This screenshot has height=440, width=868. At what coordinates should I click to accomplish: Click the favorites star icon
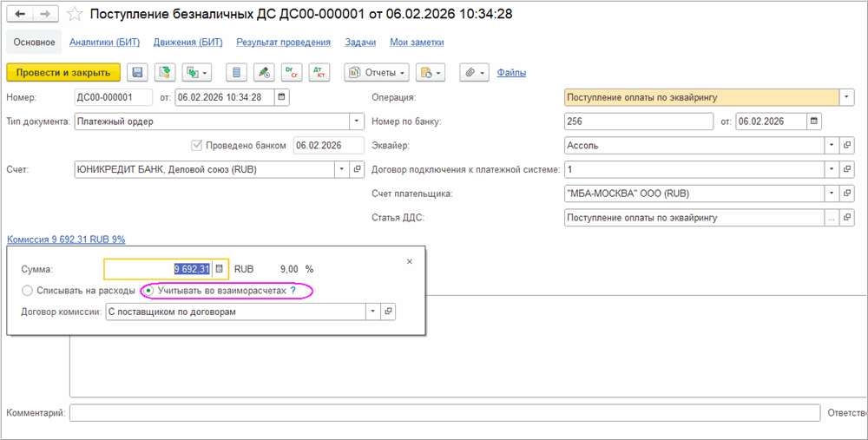(x=76, y=14)
